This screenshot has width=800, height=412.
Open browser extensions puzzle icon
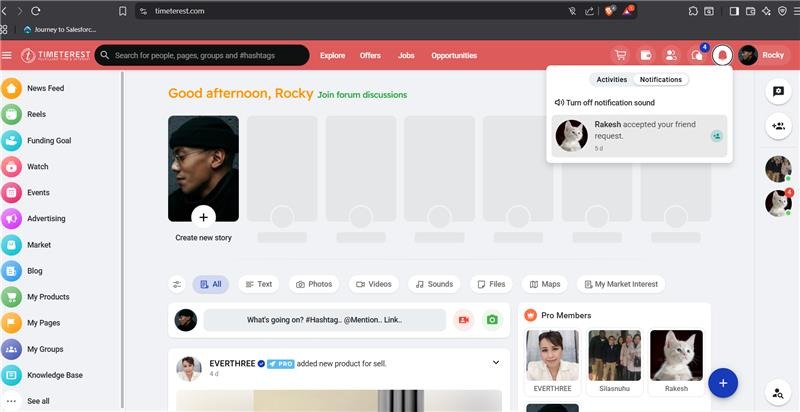click(693, 11)
